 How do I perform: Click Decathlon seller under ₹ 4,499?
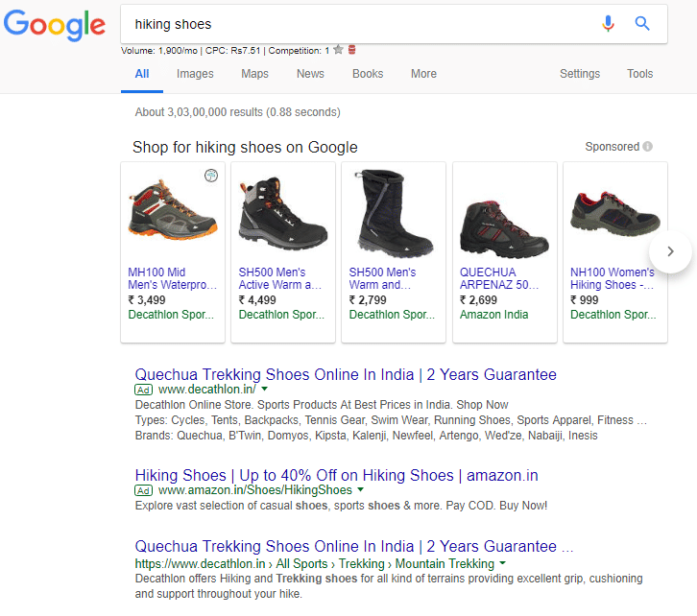click(282, 315)
